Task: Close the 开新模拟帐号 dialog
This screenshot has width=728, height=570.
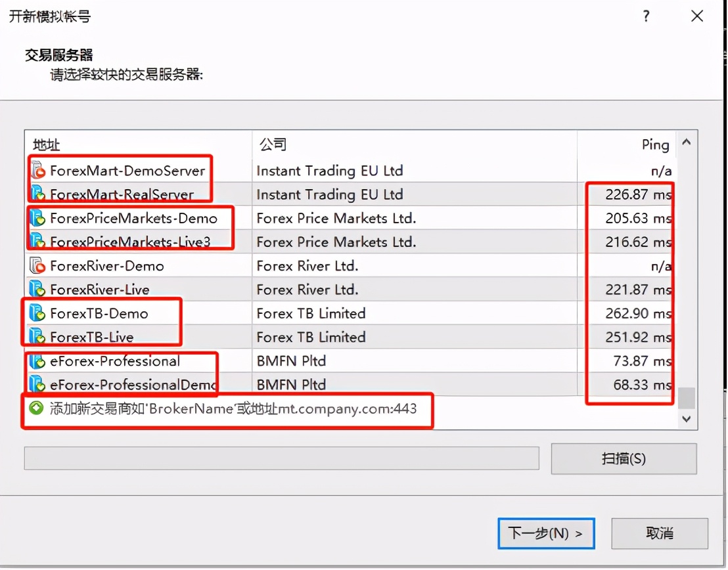Action: click(697, 16)
